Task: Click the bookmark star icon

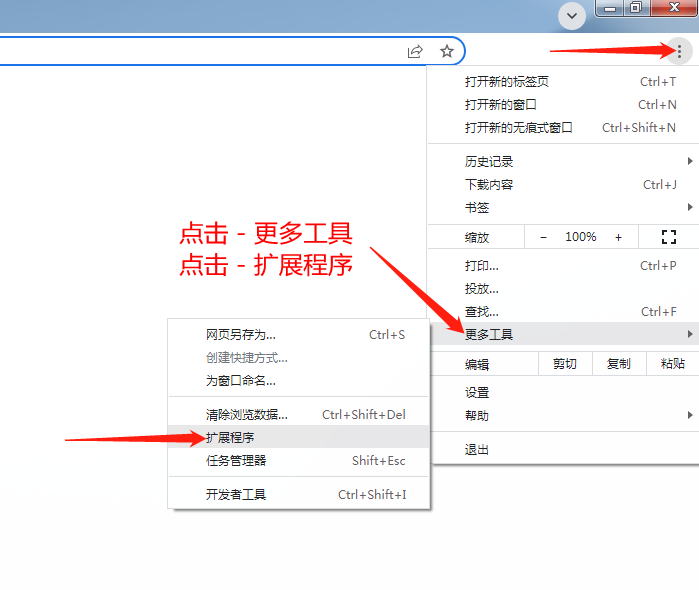Action: click(447, 51)
